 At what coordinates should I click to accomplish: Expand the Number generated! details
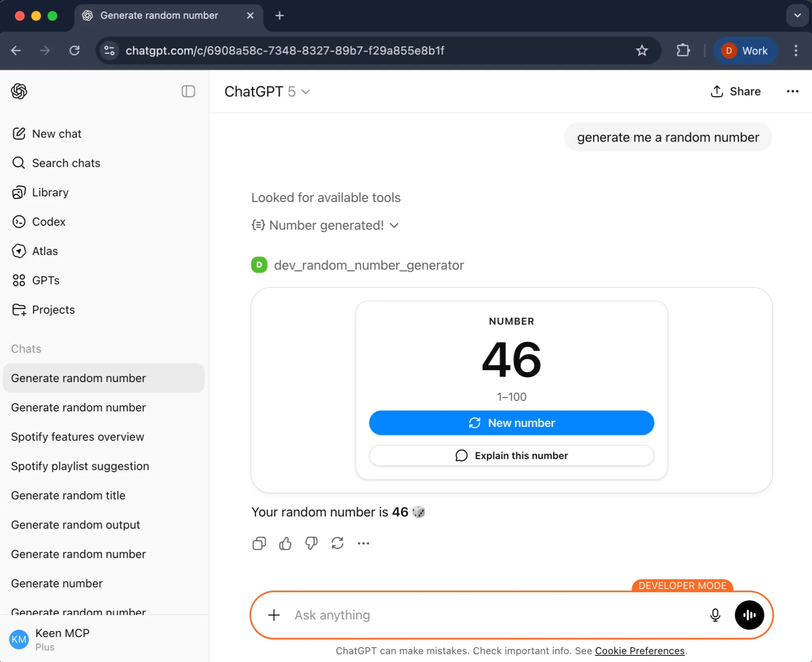325,225
